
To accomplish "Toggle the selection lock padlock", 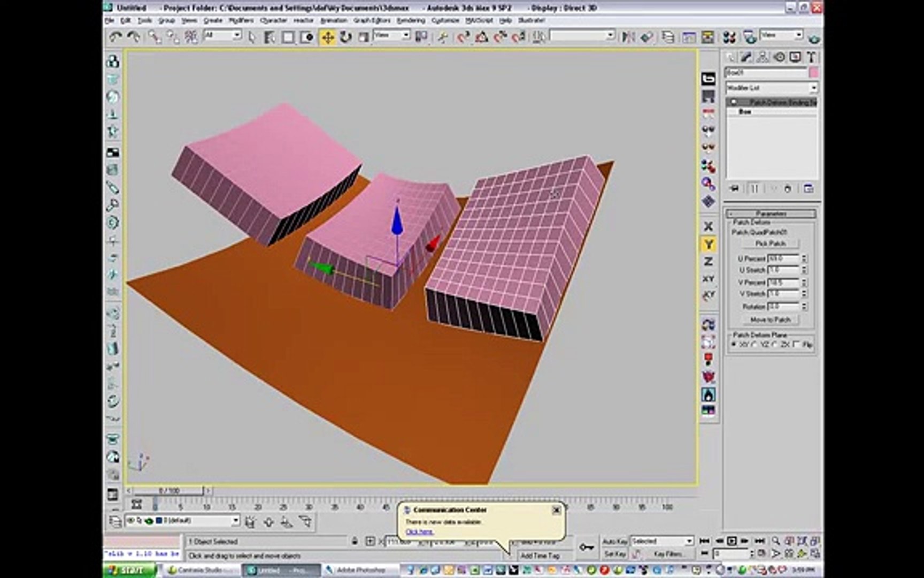I will coord(354,541).
